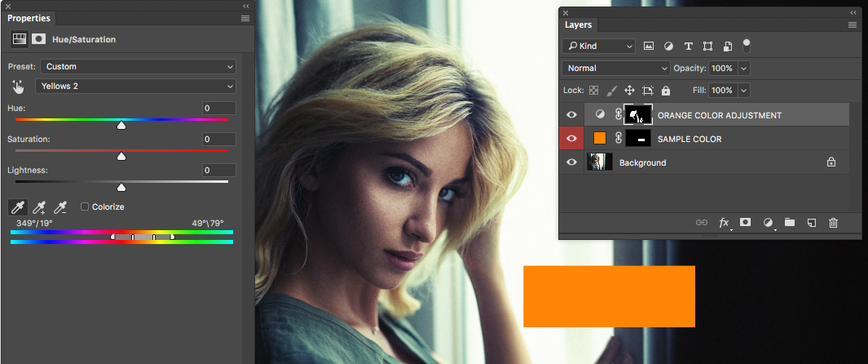Click the Hue value field

(x=219, y=108)
